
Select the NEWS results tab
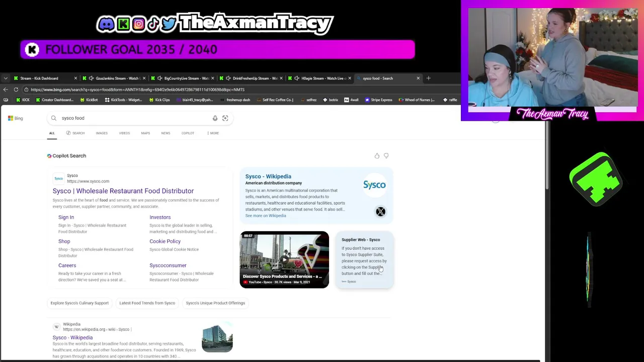(x=166, y=133)
